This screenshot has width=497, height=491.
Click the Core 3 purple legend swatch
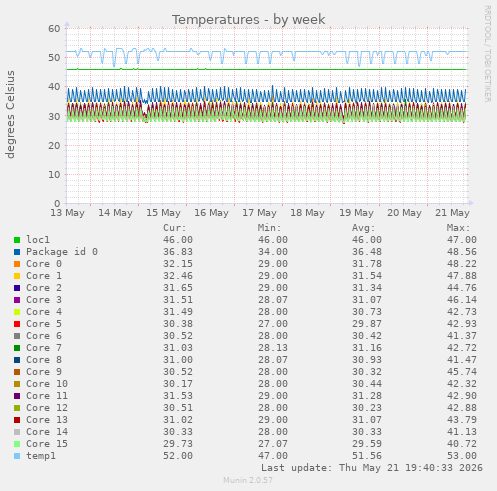click(x=17, y=300)
